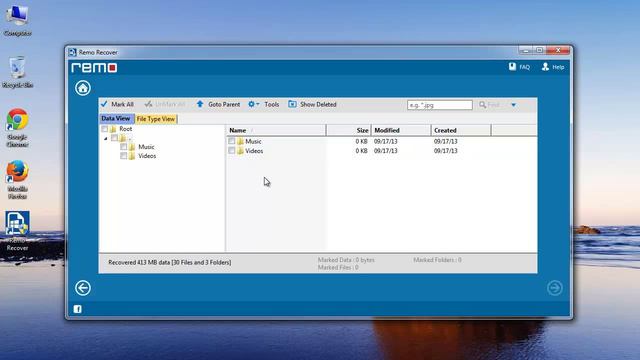Click Recovered 413 MB data status text
The image size is (640, 360).
[x=169, y=262]
